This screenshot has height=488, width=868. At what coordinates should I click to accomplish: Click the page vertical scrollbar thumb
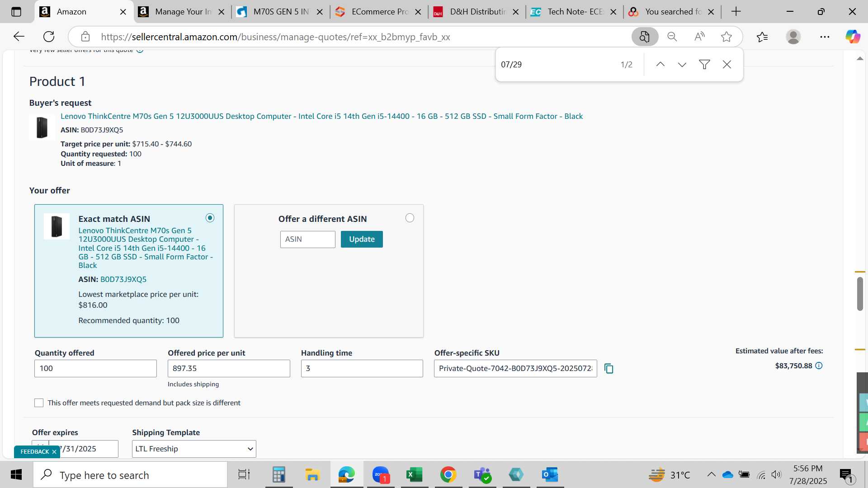point(860,294)
